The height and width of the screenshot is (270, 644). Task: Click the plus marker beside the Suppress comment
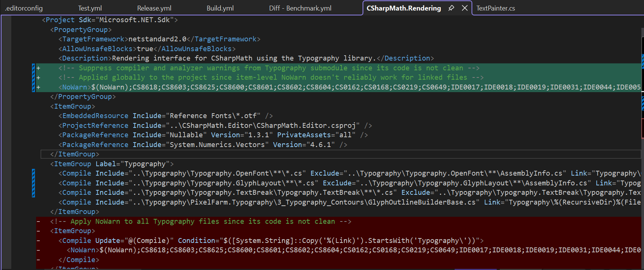(x=38, y=68)
